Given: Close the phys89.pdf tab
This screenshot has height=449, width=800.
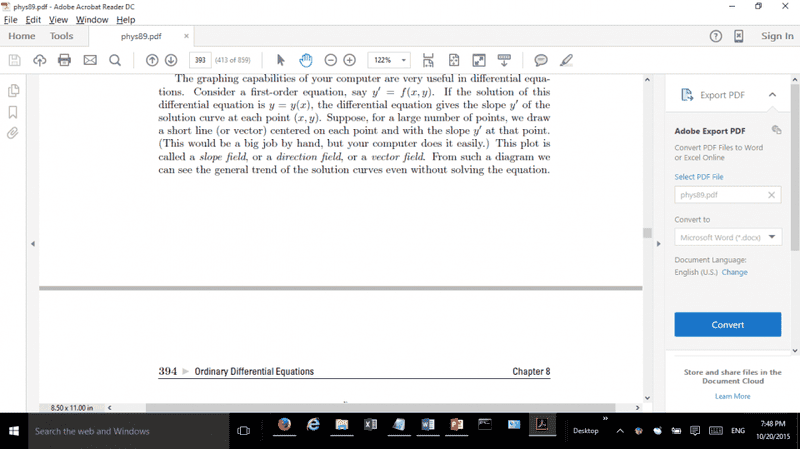Looking at the screenshot, I should coord(186,36).
